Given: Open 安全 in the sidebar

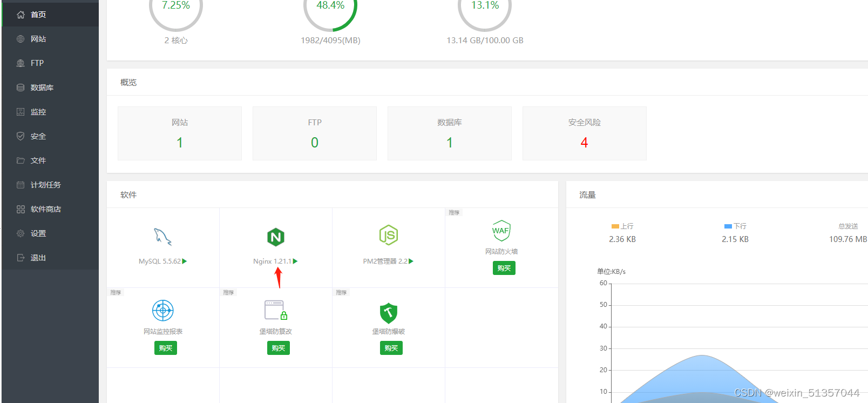Looking at the screenshot, I should click(50, 136).
